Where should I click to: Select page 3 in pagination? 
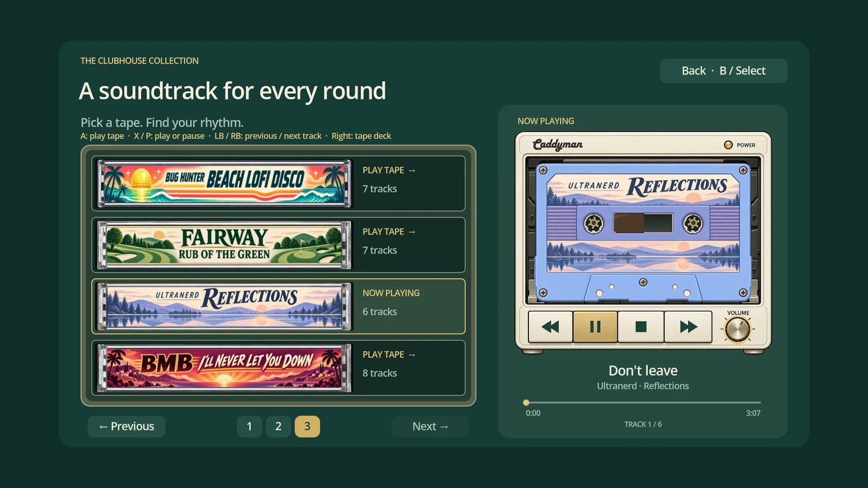point(307,426)
